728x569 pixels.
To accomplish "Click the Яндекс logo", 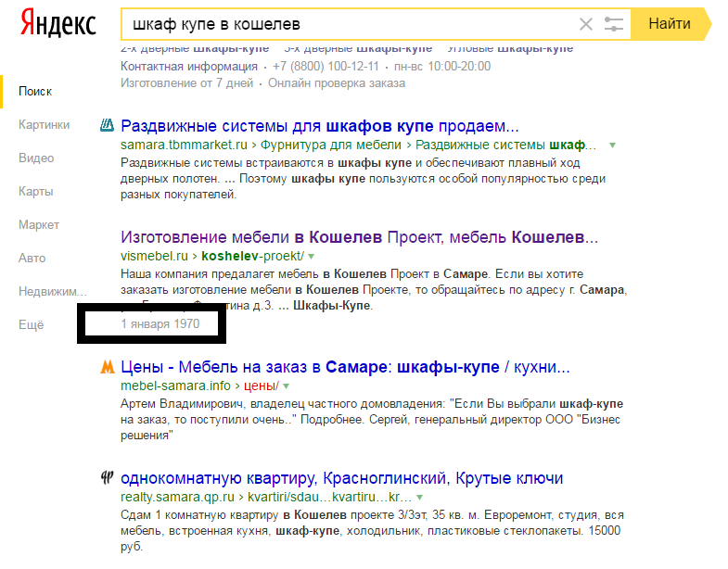I will 58,24.
